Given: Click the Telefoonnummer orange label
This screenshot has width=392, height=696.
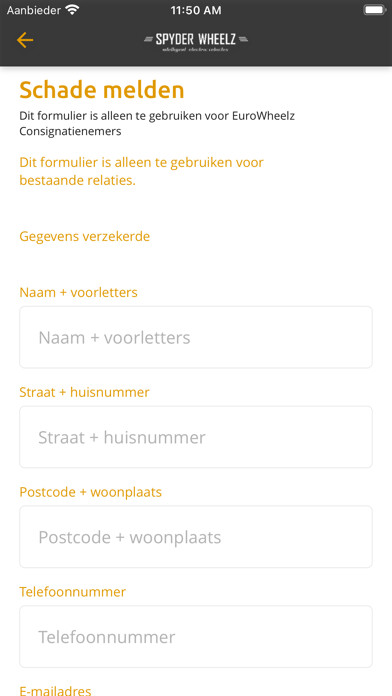Looking at the screenshot, I should click(73, 592).
